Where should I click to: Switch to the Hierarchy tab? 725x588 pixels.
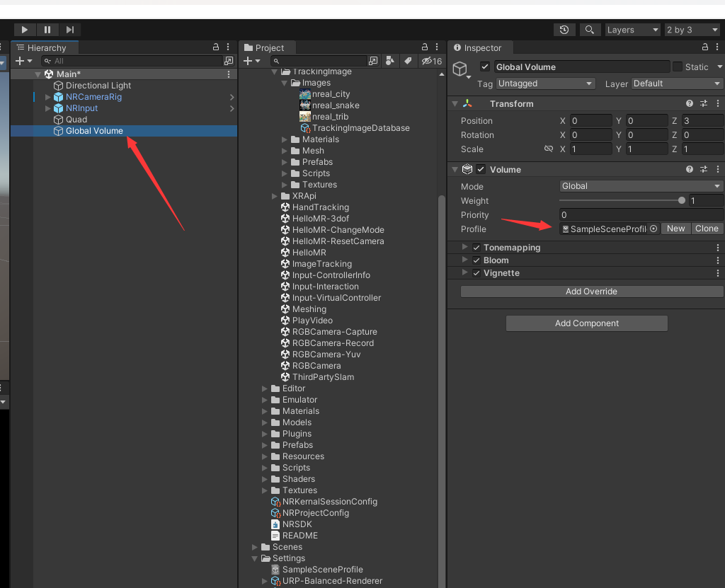[46, 47]
